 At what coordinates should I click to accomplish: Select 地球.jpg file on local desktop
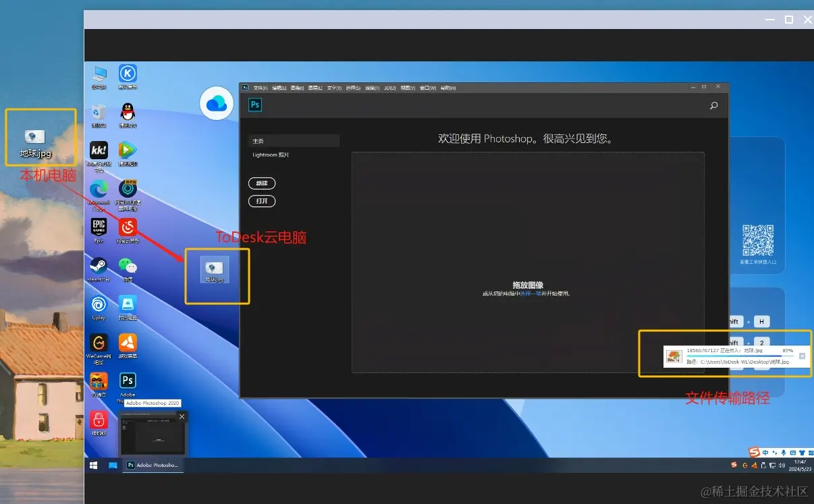click(x=35, y=144)
